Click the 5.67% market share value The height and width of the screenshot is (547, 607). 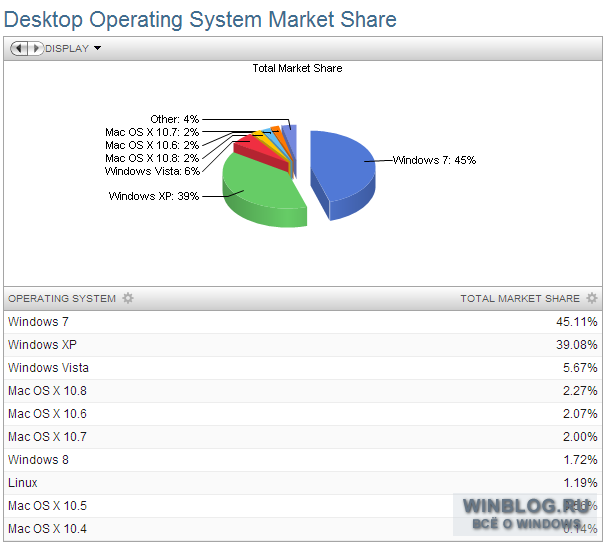click(580, 368)
